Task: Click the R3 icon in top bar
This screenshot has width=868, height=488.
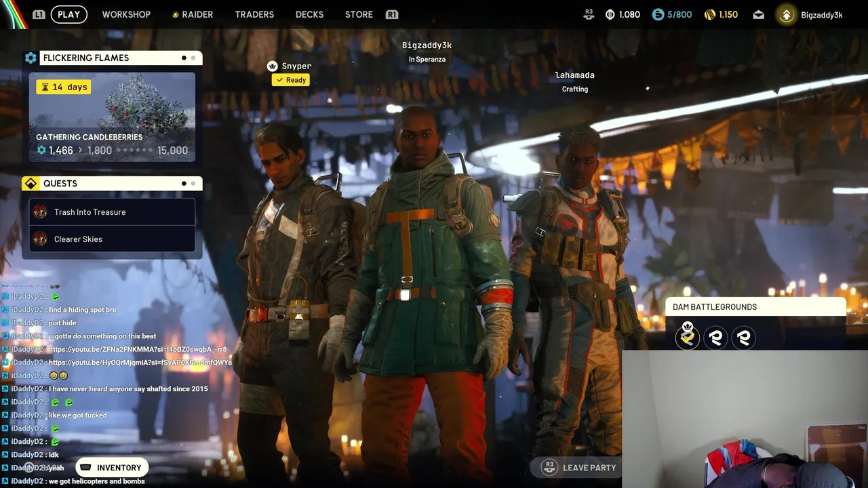Action: pos(589,14)
